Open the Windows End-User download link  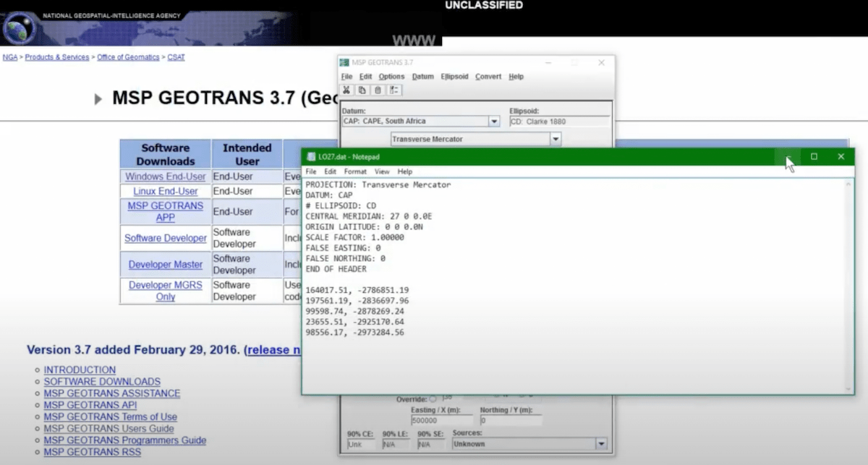(166, 176)
